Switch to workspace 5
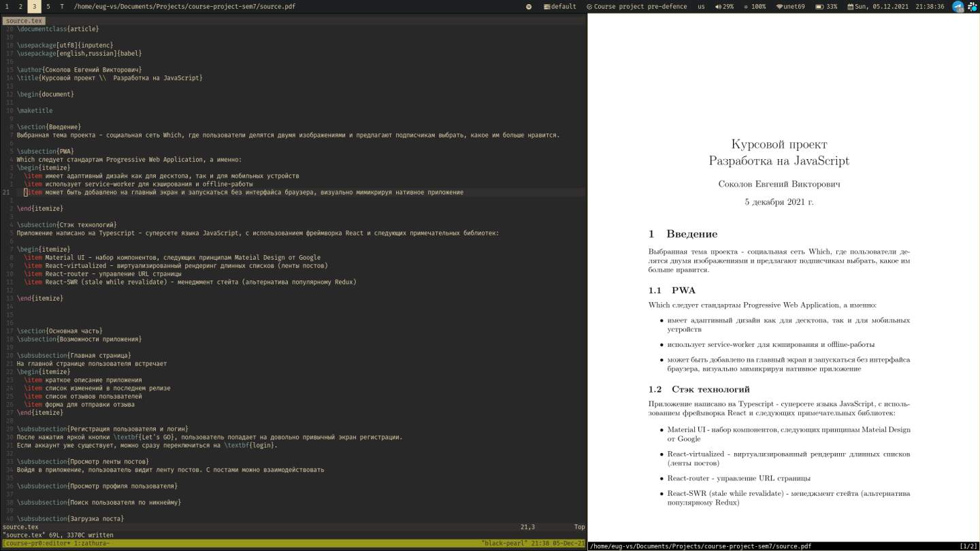This screenshot has width=980, height=551. (x=47, y=6)
